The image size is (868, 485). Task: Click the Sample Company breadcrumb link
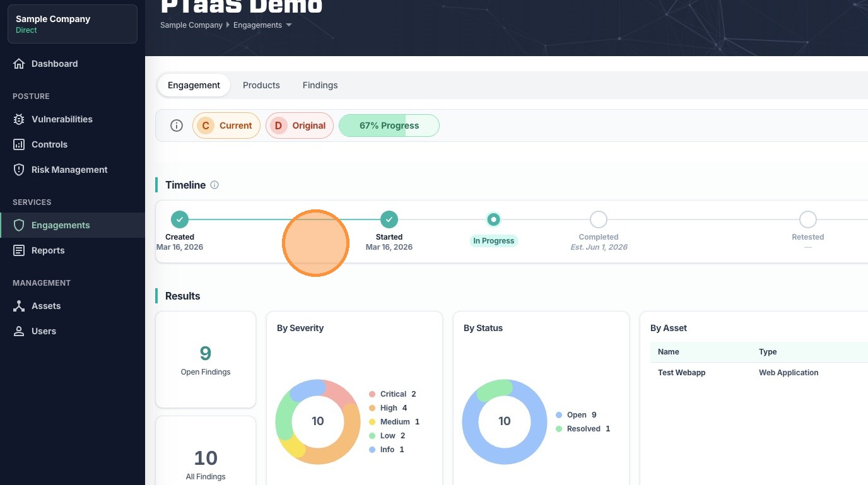pos(191,25)
